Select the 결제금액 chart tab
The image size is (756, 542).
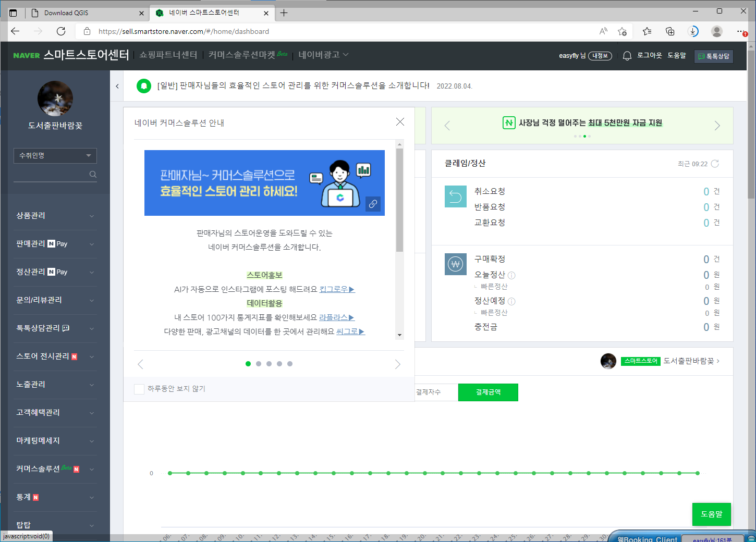pyautogui.click(x=488, y=392)
